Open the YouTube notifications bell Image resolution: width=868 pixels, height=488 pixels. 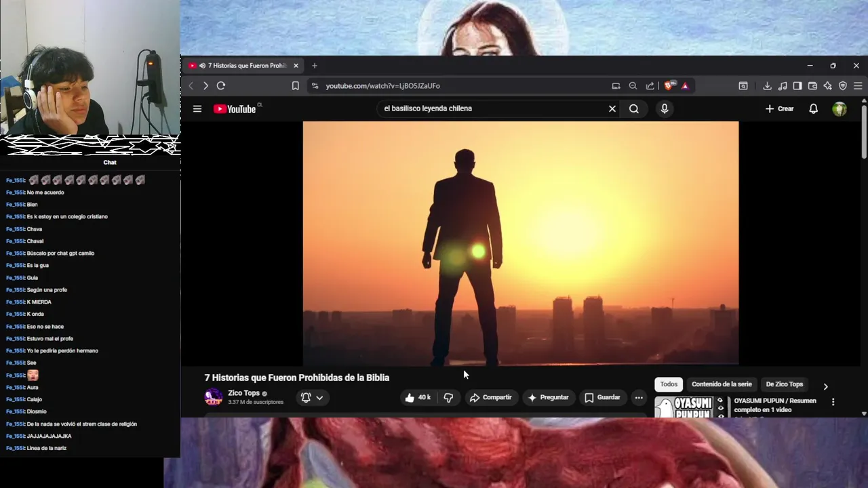tap(813, 108)
